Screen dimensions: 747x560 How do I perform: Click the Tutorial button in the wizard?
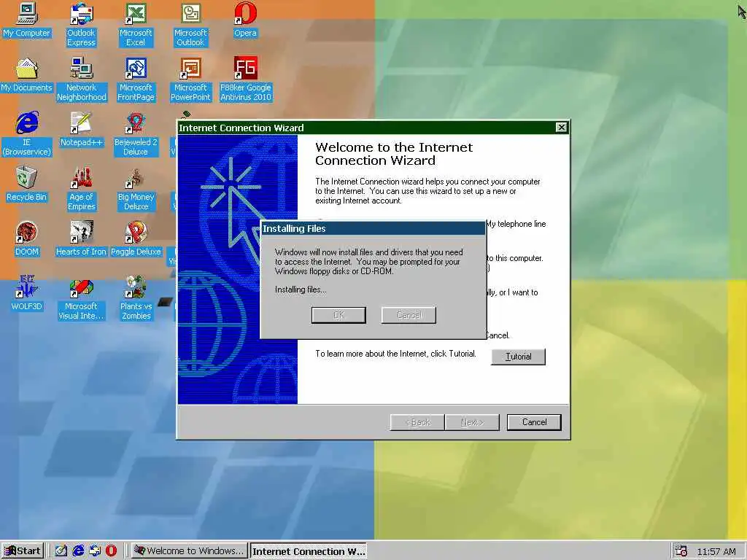518,357
